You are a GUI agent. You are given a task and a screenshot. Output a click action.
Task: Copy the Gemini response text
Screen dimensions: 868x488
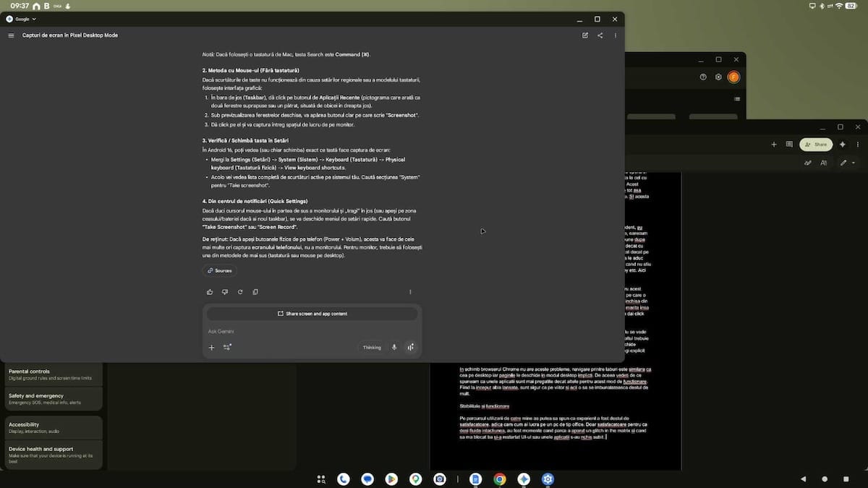[255, 291]
